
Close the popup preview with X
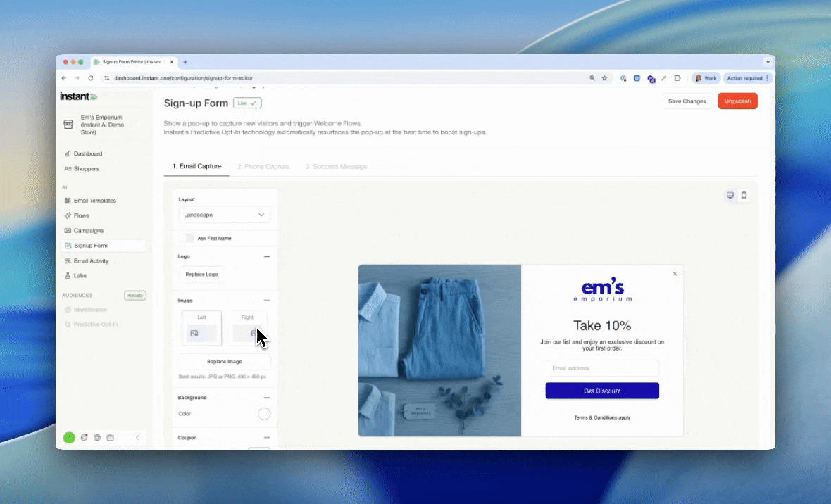coord(675,274)
